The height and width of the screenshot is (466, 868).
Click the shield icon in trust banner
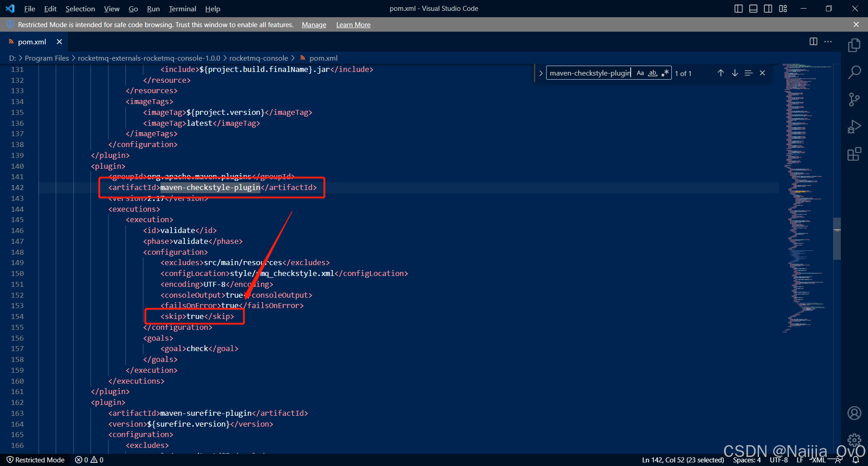(10, 24)
